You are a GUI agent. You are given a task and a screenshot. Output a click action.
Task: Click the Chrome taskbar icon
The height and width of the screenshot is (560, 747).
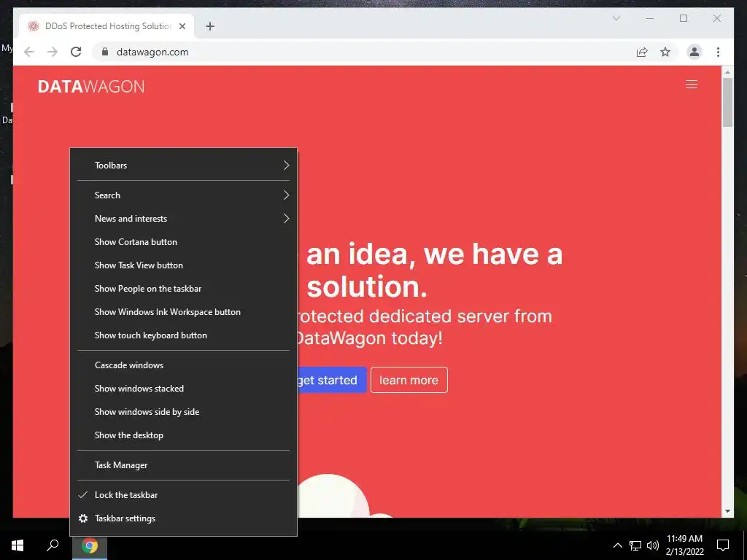(90, 545)
